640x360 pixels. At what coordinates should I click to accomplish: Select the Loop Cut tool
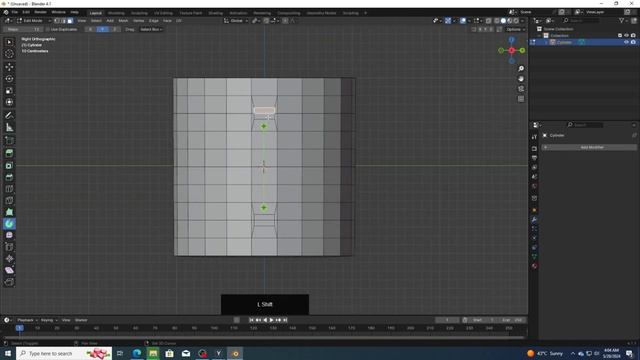[x=9, y=189]
